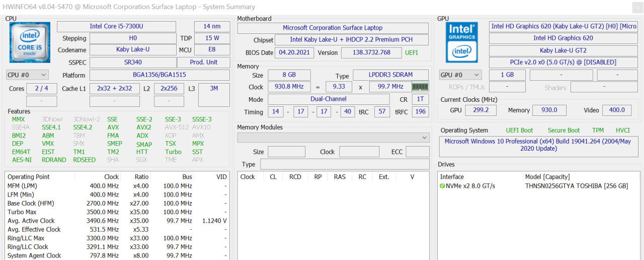Click the MCU E8 value
644x260 pixels.
pos(212,50)
